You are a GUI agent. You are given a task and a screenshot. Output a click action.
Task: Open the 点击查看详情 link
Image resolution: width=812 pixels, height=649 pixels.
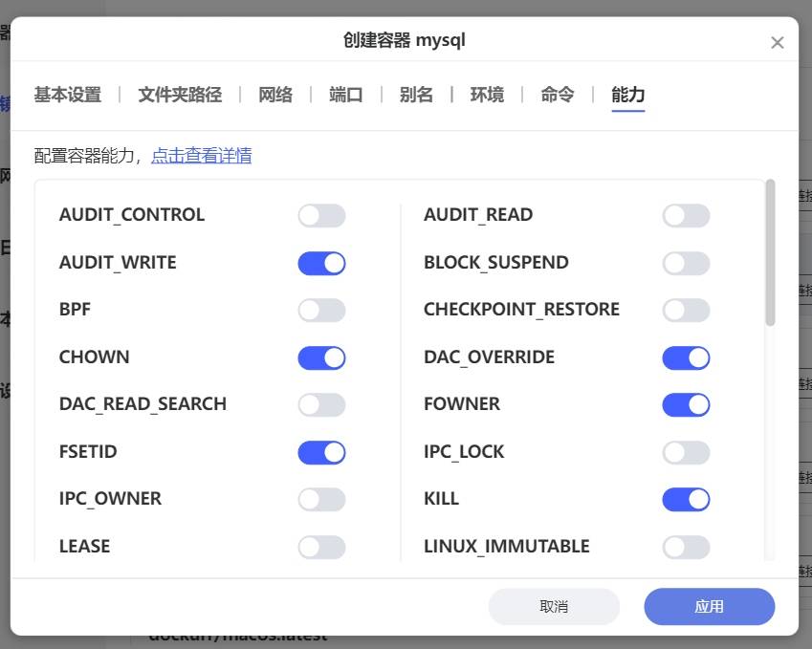click(x=201, y=155)
